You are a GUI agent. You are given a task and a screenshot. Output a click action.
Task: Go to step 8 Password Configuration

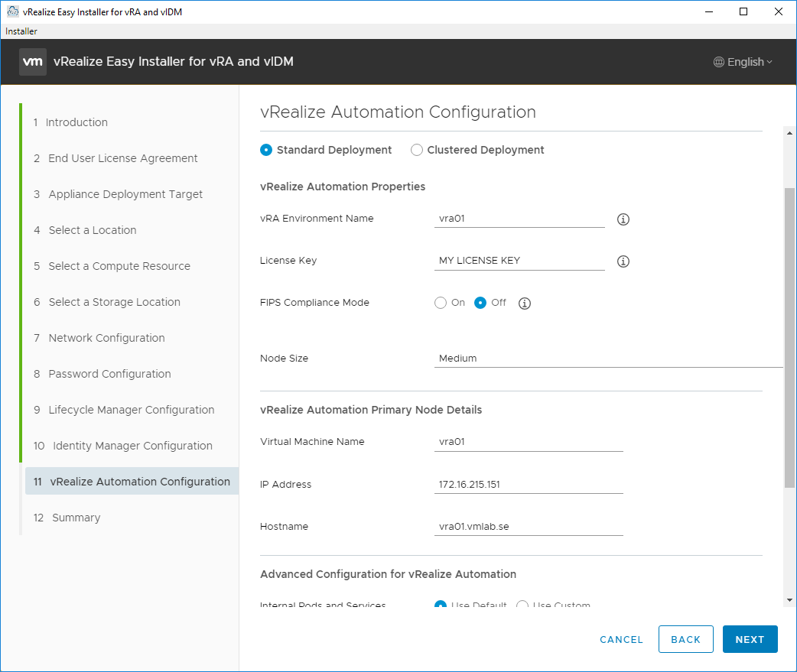tap(102, 374)
